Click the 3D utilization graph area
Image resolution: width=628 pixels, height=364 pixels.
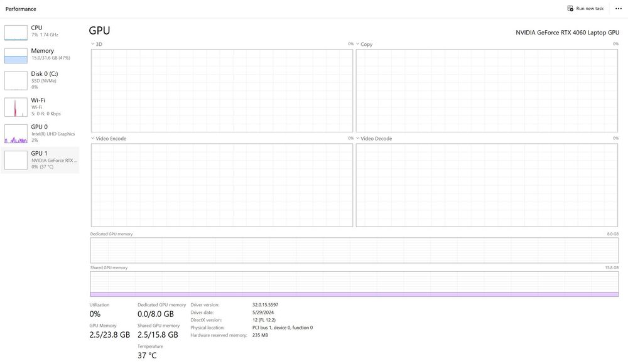tap(222, 90)
